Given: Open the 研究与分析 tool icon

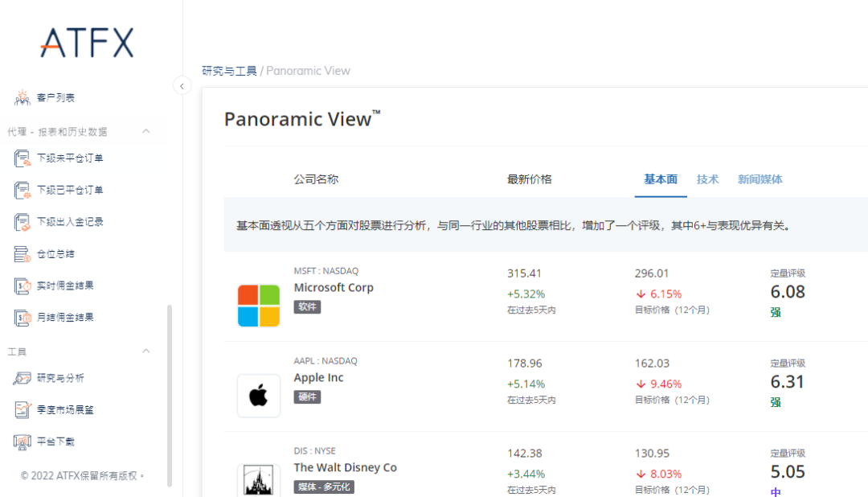Looking at the screenshot, I should point(23,378).
